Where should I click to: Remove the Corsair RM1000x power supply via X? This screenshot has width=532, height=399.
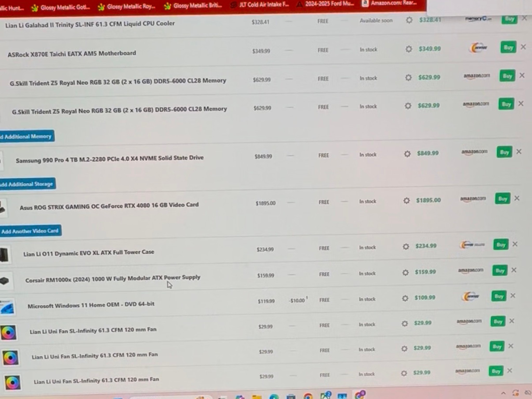coord(514,270)
